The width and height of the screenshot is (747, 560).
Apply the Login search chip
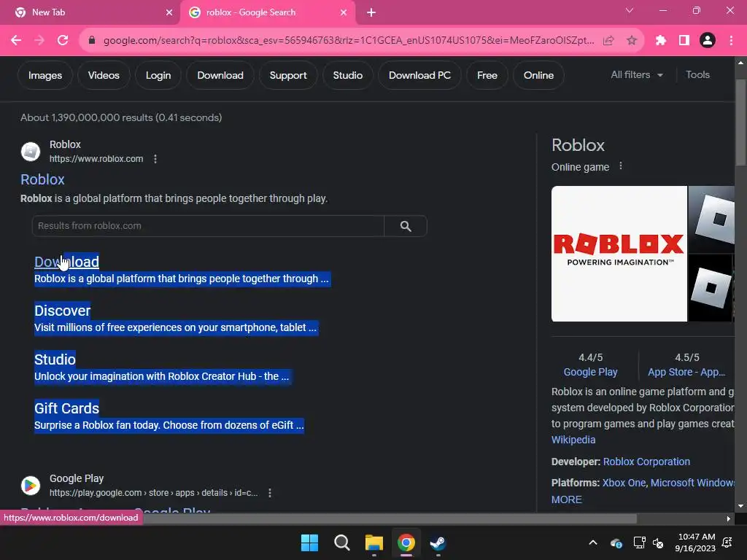coord(158,75)
